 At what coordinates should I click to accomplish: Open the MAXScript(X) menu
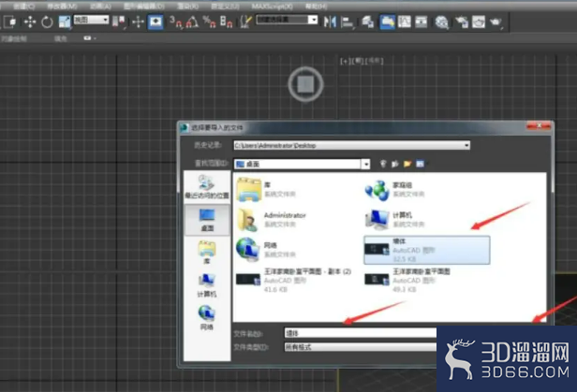[273, 7]
